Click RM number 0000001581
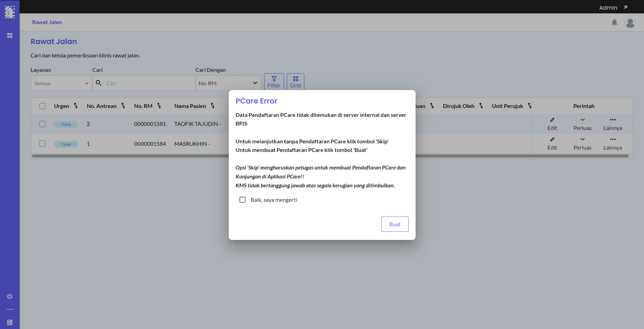The width and height of the screenshot is (644, 329). pos(150,124)
